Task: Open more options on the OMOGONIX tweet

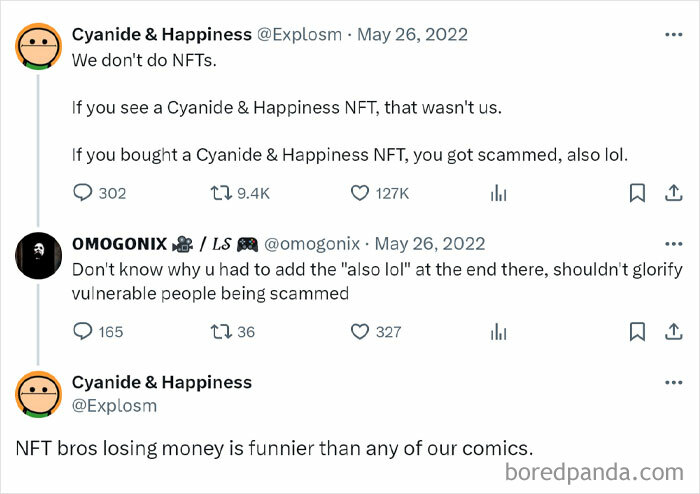Action: [673, 244]
